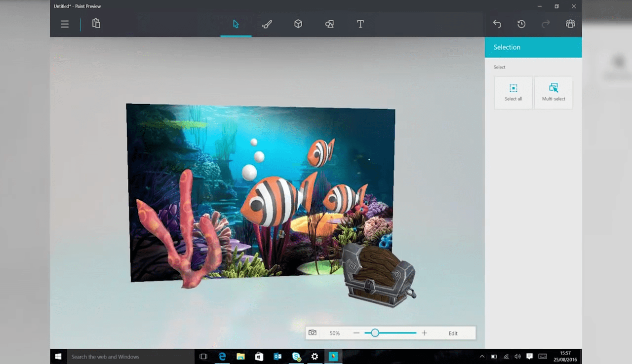Click the Paste clipboard icon

click(x=96, y=24)
